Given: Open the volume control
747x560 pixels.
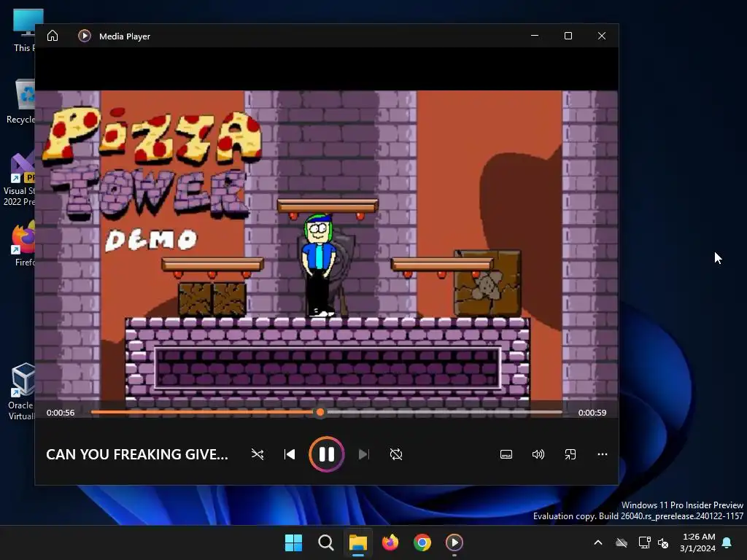Looking at the screenshot, I should tap(538, 454).
